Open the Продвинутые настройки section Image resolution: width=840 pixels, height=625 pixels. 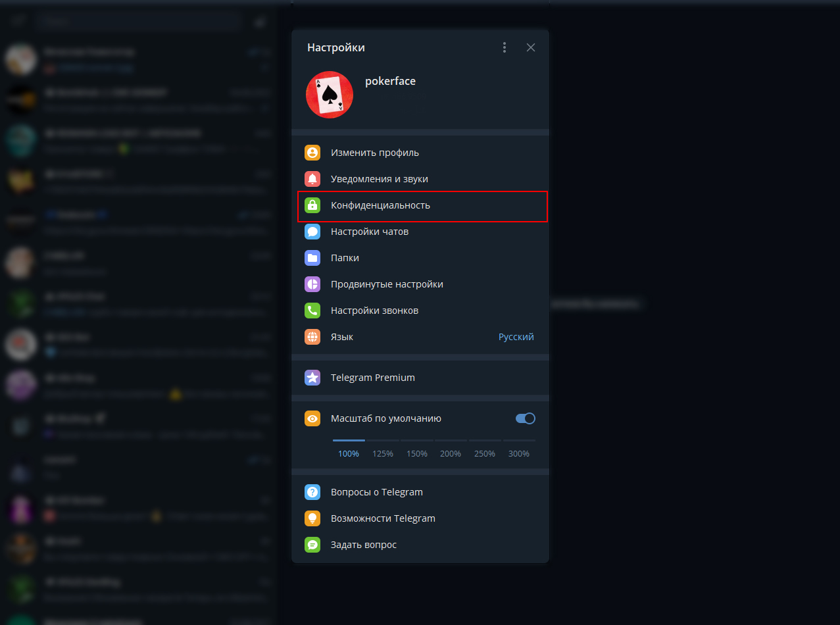pos(387,284)
